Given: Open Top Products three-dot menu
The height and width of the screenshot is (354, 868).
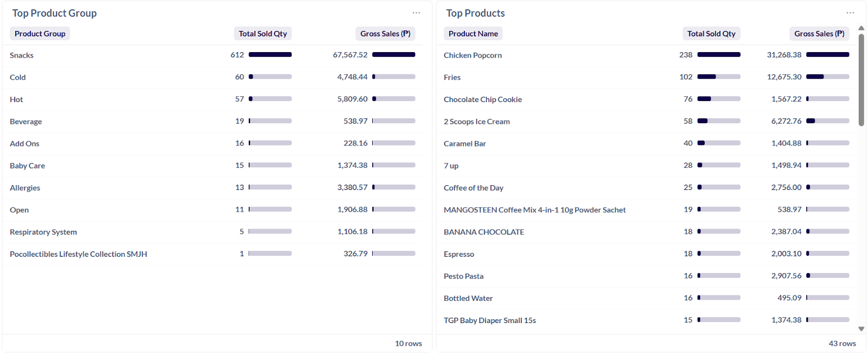Looking at the screenshot, I should [850, 13].
